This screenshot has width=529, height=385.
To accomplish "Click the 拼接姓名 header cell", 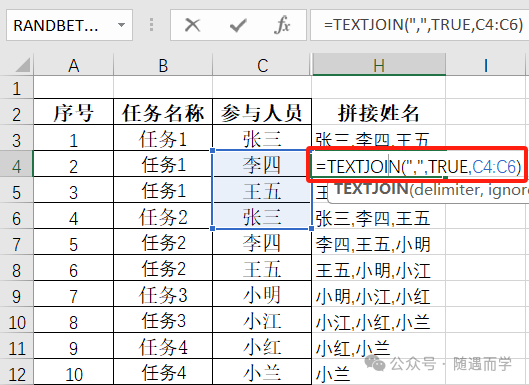I will click(379, 112).
